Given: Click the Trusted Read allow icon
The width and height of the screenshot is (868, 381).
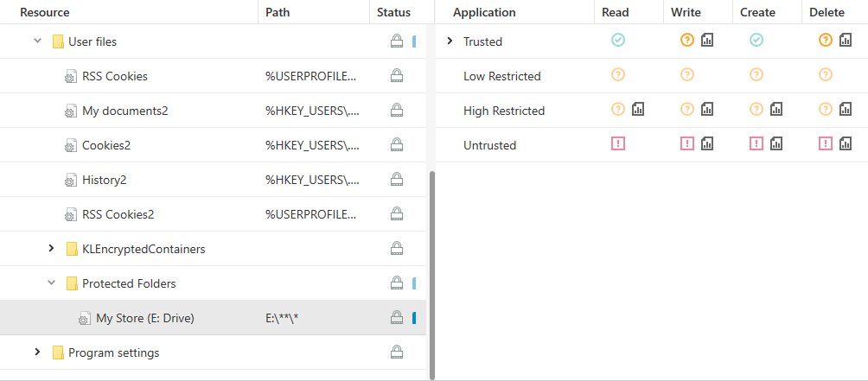Looking at the screenshot, I should click(x=618, y=41).
